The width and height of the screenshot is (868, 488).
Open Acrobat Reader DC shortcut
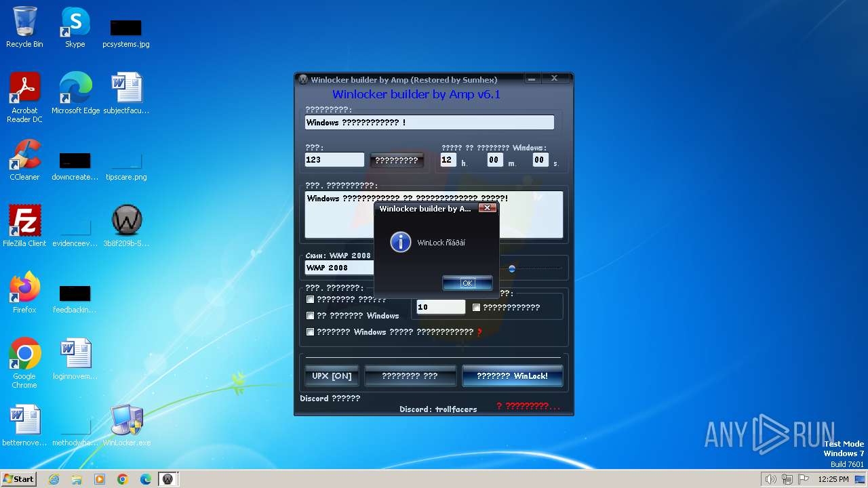tap(24, 98)
